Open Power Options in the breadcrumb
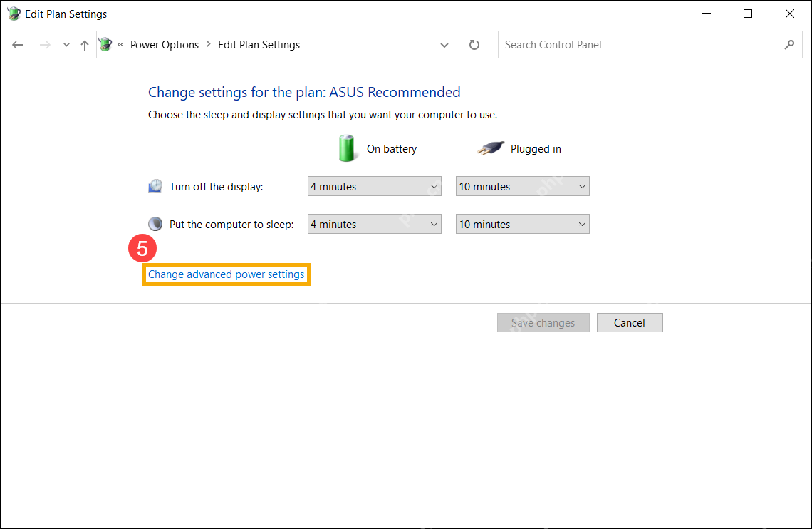The height and width of the screenshot is (529, 812). (x=164, y=45)
